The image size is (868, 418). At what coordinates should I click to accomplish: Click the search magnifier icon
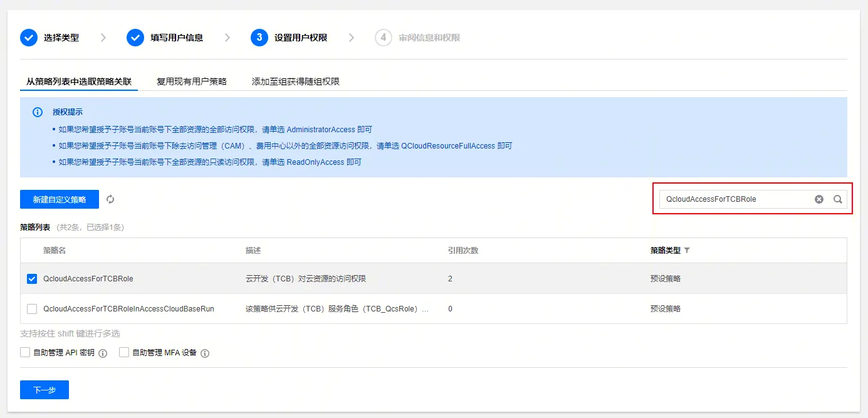(x=838, y=199)
